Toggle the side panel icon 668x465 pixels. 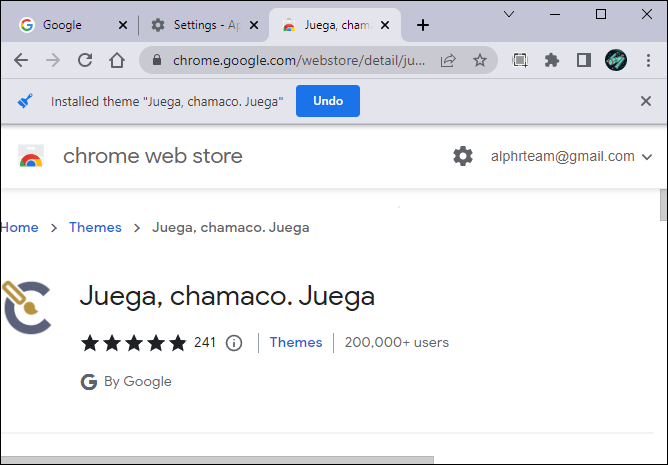click(584, 60)
